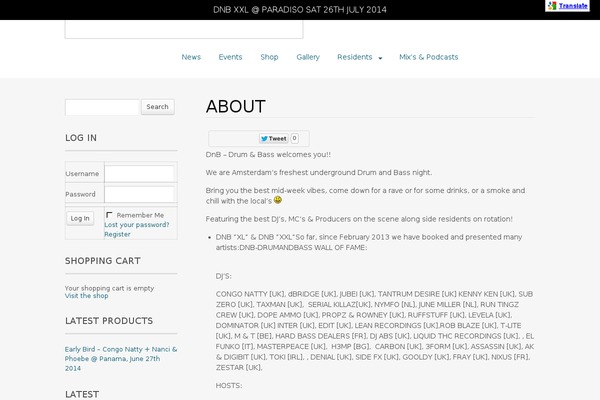600x400 pixels.
Task: Expand the Residents menu arrow
Action: (x=380, y=58)
